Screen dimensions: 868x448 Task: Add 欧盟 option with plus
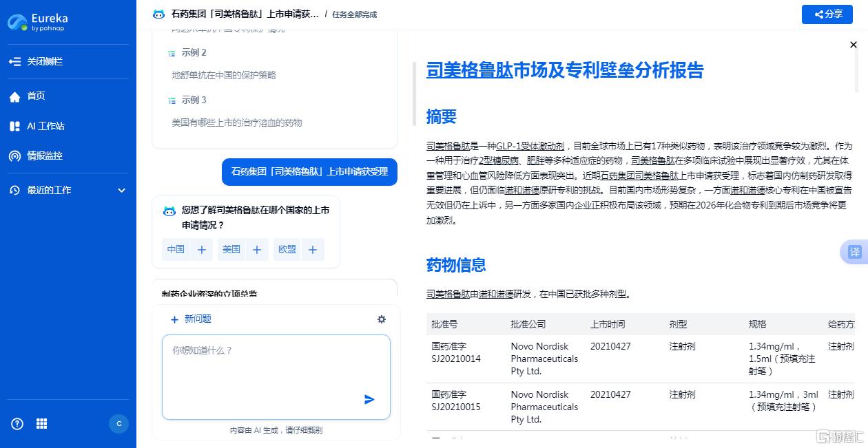tap(313, 250)
